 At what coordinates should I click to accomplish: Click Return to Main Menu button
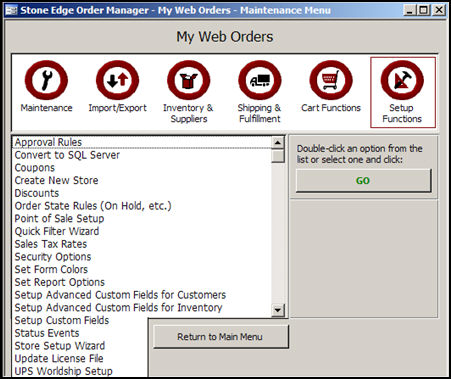coord(220,337)
